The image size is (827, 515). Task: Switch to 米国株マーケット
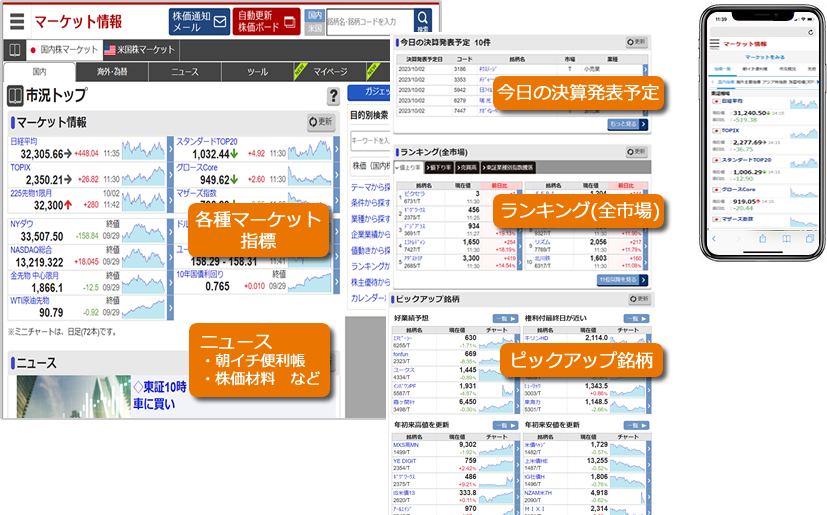(x=139, y=49)
